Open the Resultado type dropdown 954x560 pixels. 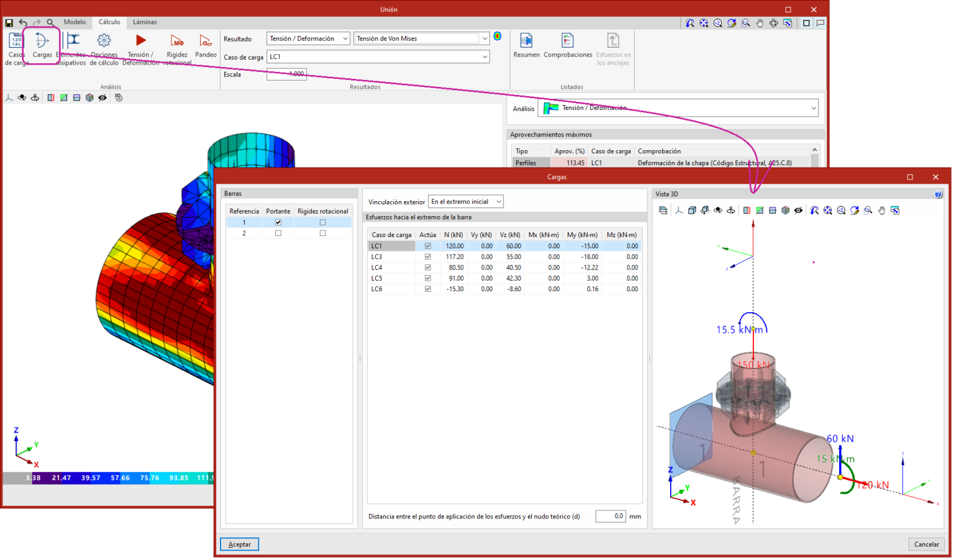[x=309, y=38]
